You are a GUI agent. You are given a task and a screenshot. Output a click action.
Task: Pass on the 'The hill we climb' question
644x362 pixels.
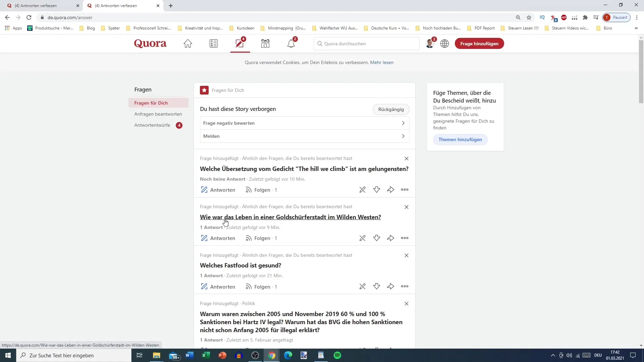pos(363,190)
